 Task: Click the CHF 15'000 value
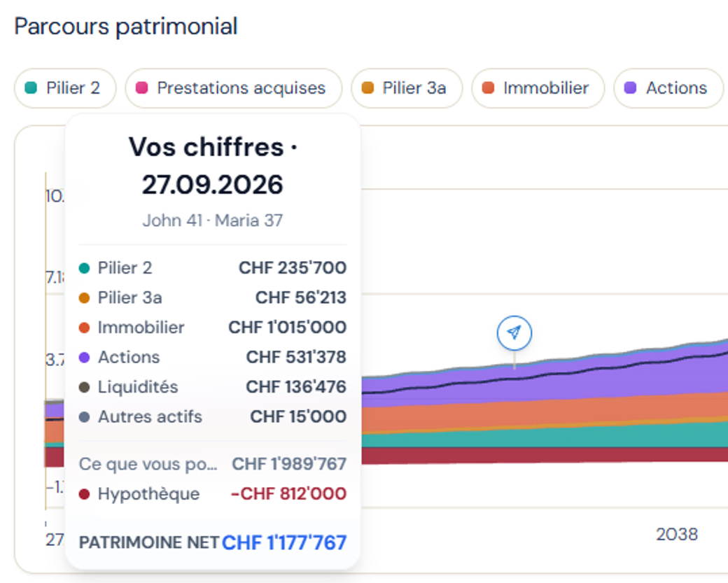point(298,416)
